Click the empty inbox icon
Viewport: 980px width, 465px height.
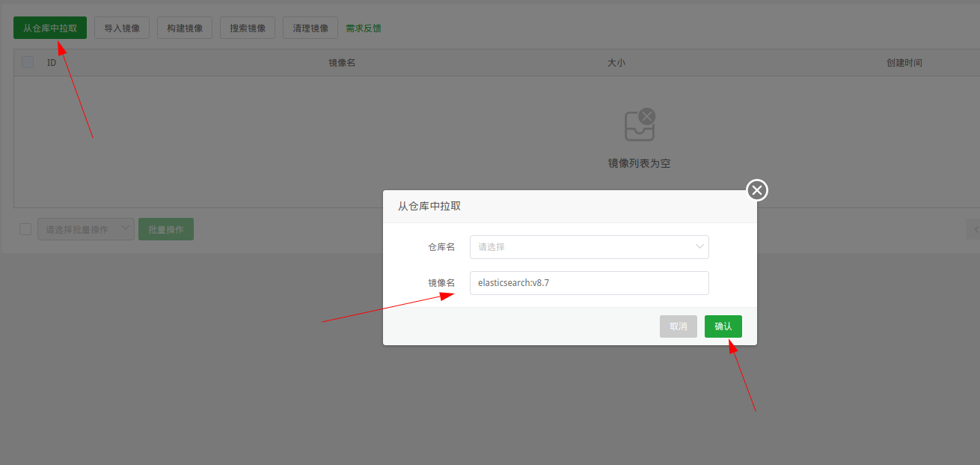click(640, 124)
